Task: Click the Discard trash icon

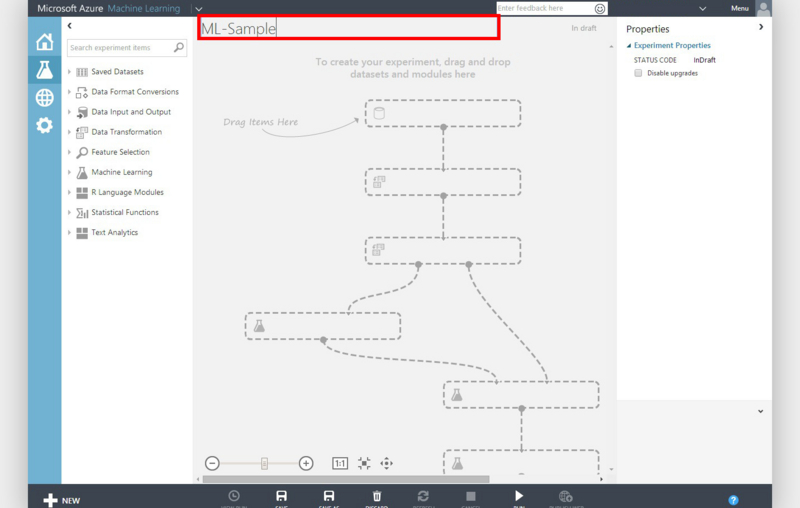Action: coord(377,496)
